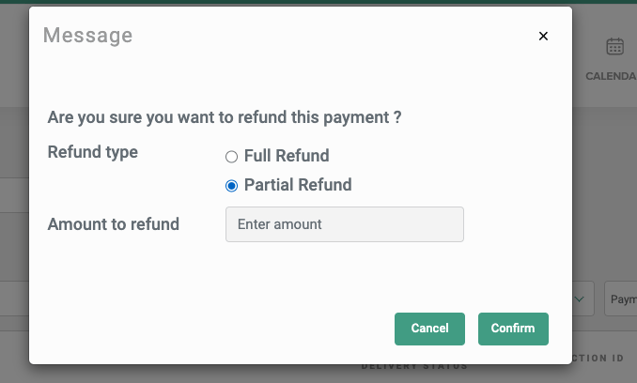
Task: Close the Message dialog with the X icon
Action: tap(543, 36)
